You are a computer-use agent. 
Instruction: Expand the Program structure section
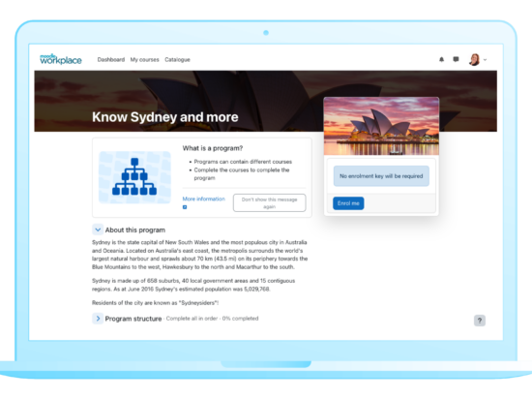pos(98,319)
